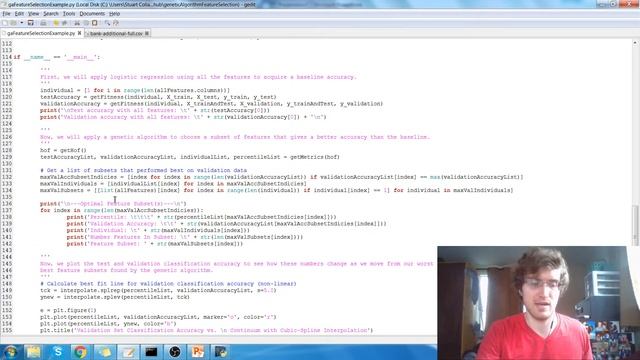Image resolution: width=640 pixels, height=360 pixels.
Task: Click the '# Get a list of subsets' comment
Action: tap(143, 170)
